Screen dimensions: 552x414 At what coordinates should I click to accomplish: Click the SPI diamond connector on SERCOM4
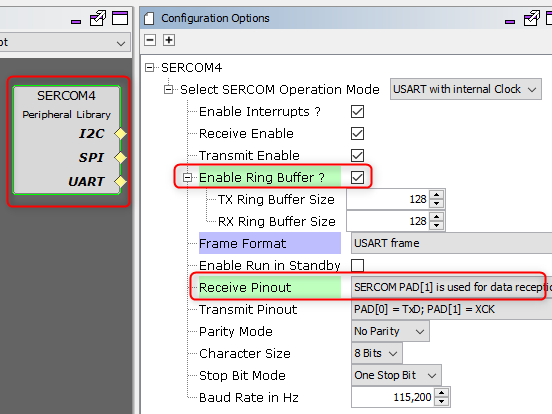pos(120,157)
